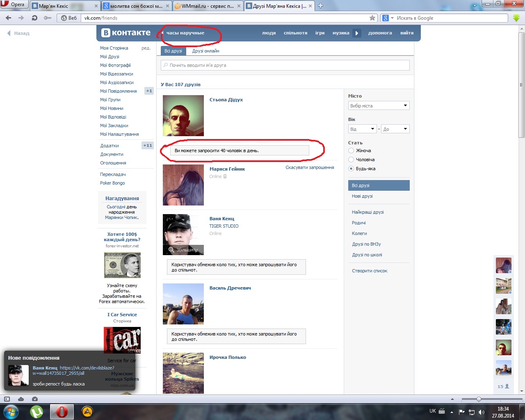Open the спільноти header link

(x=295, y=33)
